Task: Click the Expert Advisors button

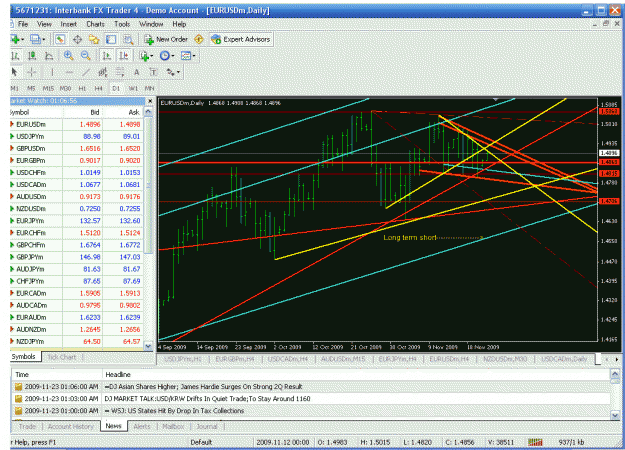Action: click(241, 39)
